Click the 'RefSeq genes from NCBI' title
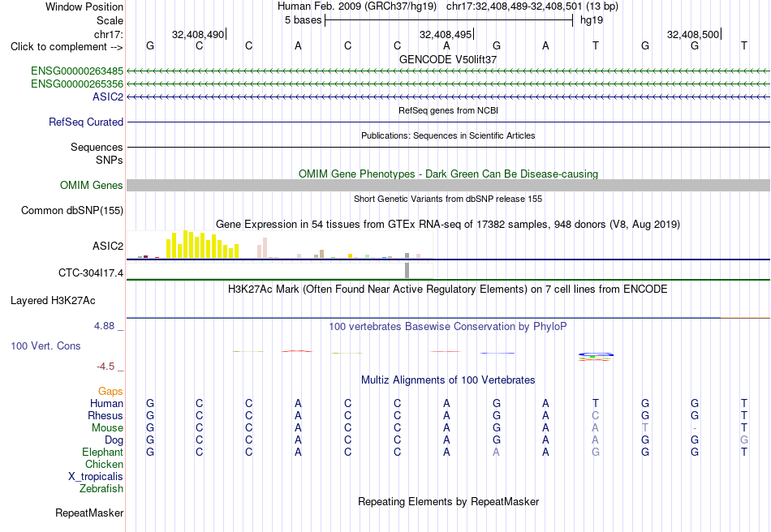The width and height of the screenshot is (771, 532). coord(448,110)
